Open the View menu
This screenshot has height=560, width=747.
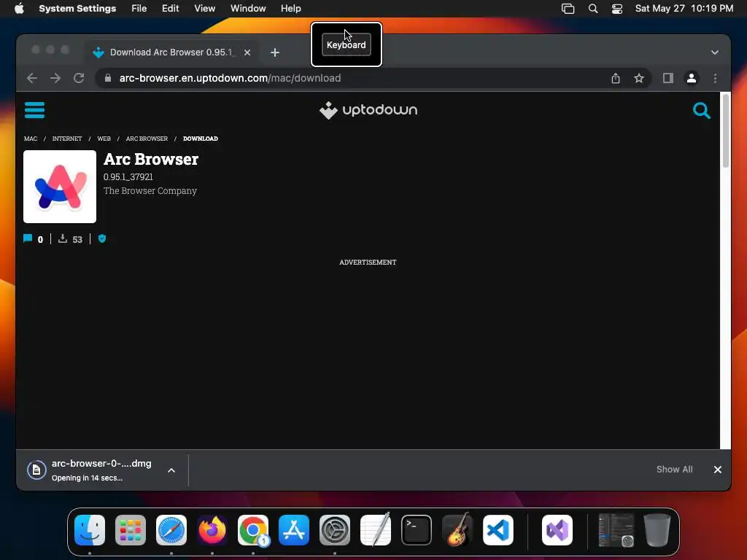204,8
